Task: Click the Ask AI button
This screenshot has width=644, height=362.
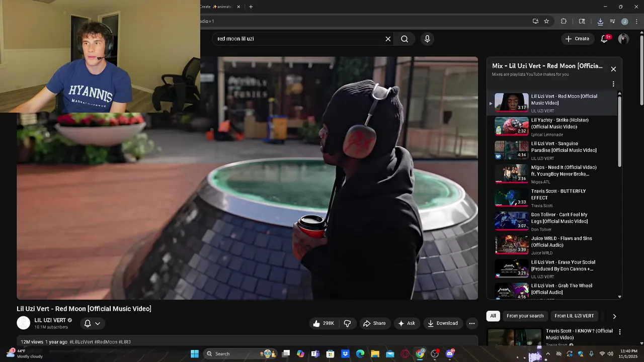Action: click(x=407, y=323)
